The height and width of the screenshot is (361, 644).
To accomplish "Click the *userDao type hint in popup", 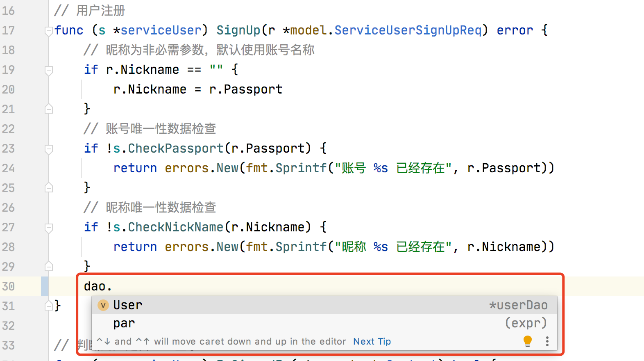I will coord(518,305).
